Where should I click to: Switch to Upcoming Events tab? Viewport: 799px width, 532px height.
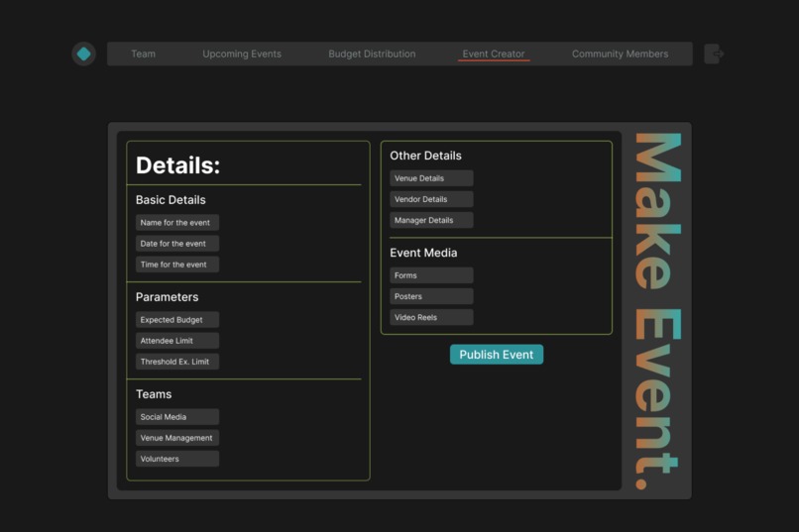click(x=242, y=53)
